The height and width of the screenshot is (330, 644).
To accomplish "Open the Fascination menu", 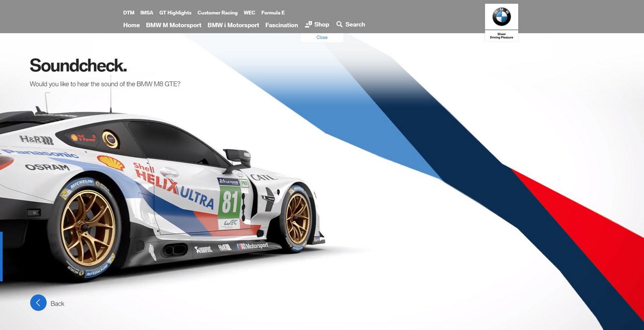I will coord(282,25).
